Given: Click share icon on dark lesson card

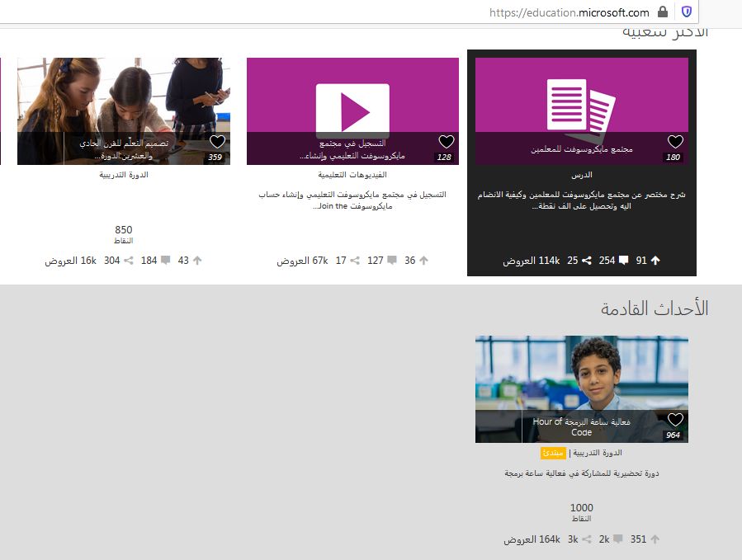Looking at the screenshot, I should [587, 261].
